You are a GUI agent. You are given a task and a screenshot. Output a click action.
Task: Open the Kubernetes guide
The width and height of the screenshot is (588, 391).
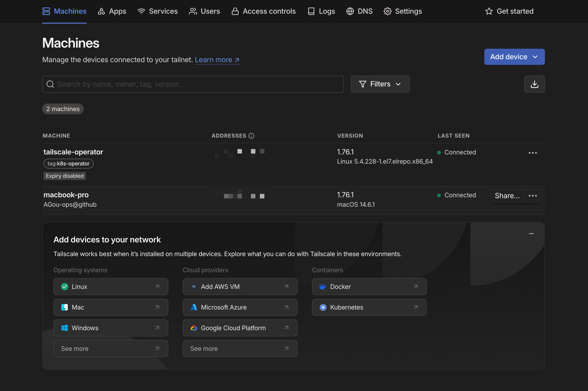pyautogui.click(x=369, y=308)
